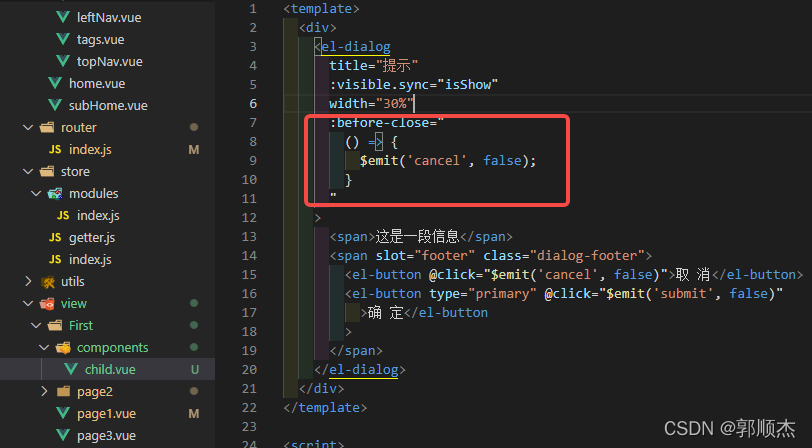Collapse the router folder chevron
812x448 pixels.
pyautogui.click(x=28, y=128)
